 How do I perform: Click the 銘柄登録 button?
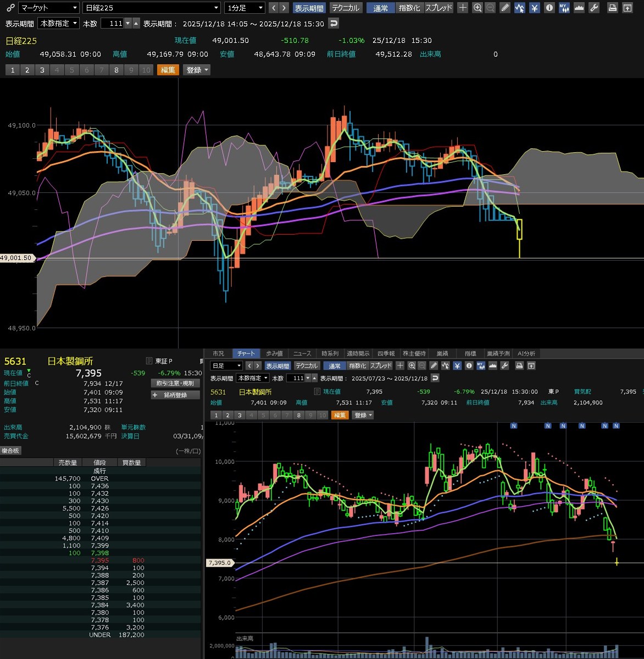175,395
